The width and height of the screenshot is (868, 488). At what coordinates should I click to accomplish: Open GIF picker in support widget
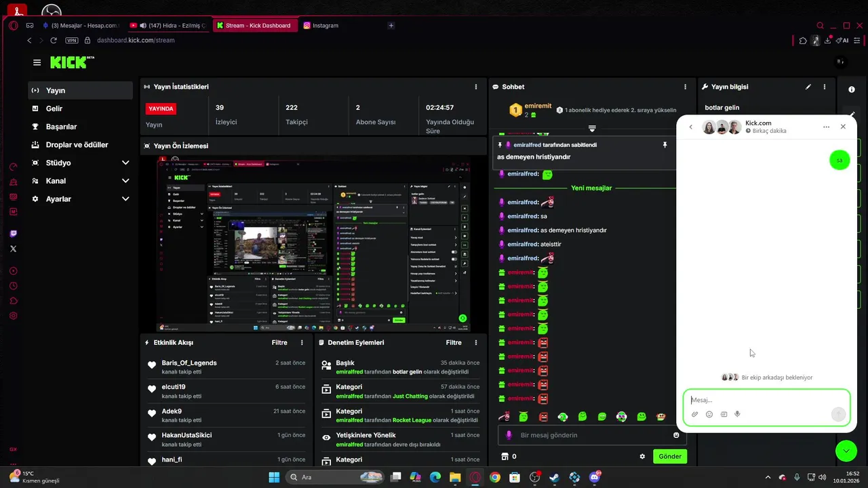[724, 414]
